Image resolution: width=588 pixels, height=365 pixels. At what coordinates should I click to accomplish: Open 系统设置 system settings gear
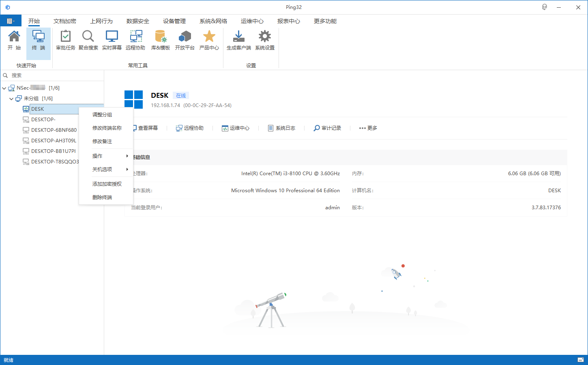[x=265, y=41]
